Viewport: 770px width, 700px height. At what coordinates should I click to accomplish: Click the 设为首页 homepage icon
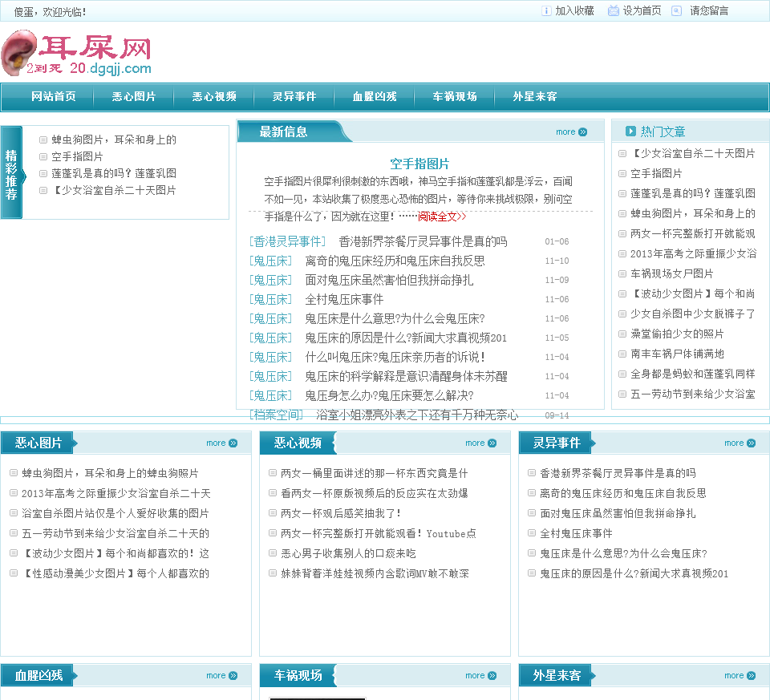pyautogui.click(x=614, y=10)
